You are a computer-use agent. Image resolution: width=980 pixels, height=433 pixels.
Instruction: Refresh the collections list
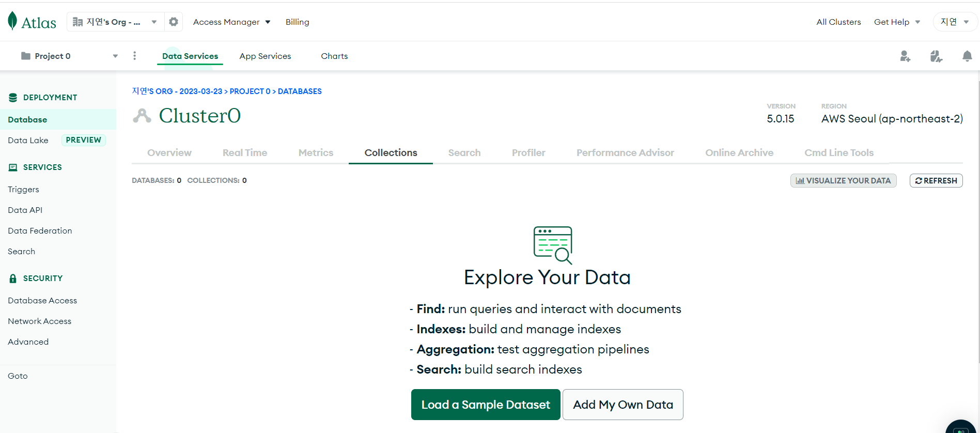pyautogui.click(x=936, y=180)
